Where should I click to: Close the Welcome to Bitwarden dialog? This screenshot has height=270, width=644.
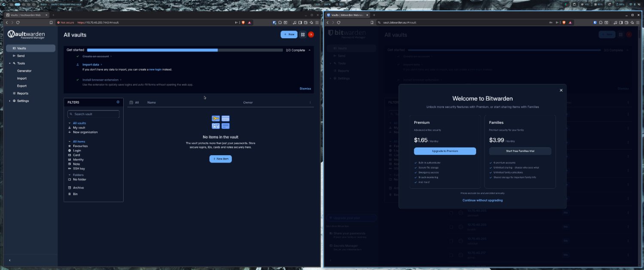click(561, 90)
